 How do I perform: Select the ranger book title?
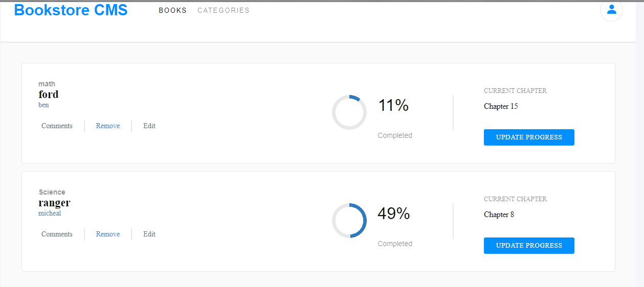(54, 203)
